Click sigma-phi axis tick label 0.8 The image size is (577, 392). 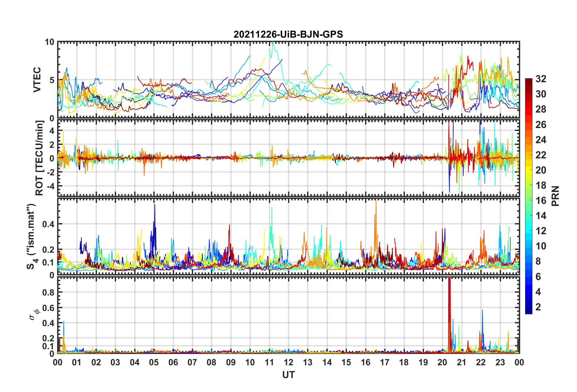click(x=48, y=292)
